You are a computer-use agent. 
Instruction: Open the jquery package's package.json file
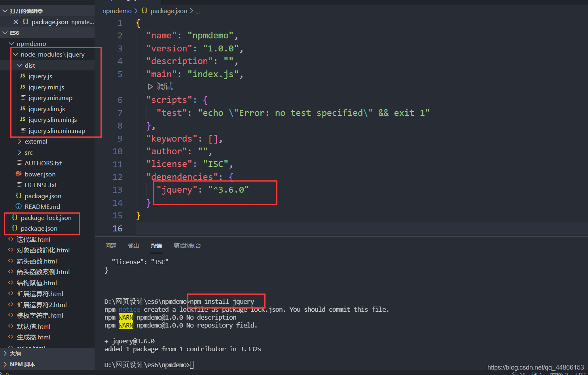pyautogui.click(x=43, y=196)
